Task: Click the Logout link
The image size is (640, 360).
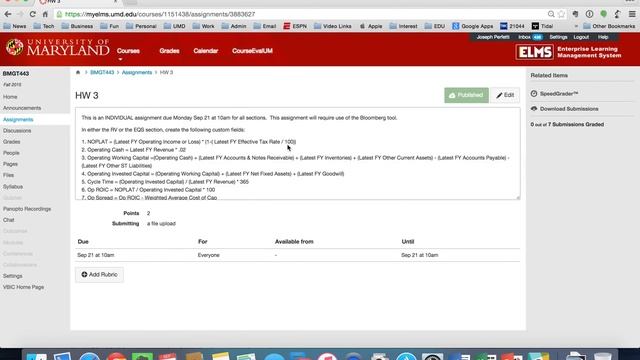Action: [x=581, y=37]
